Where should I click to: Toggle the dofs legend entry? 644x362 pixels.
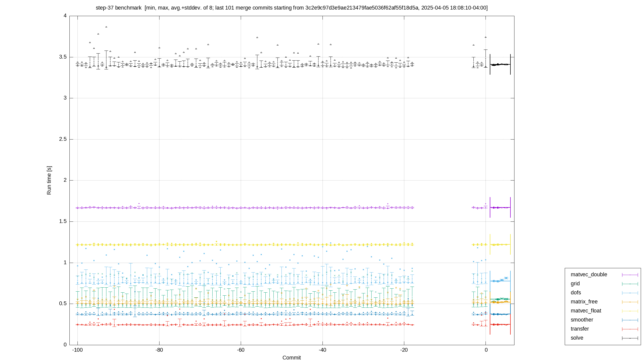[576, 293]
